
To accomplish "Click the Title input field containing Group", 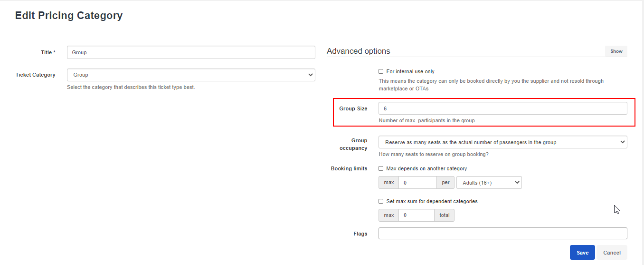I will pos(191,52).
